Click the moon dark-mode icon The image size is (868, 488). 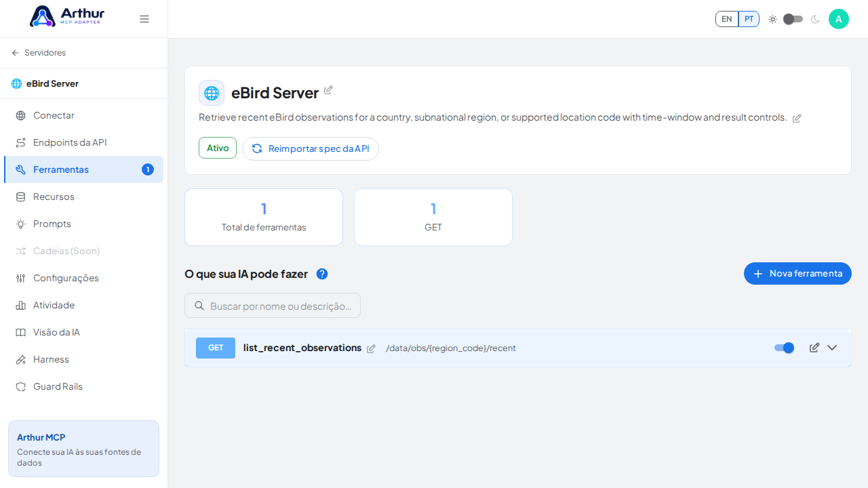[815, 19]
